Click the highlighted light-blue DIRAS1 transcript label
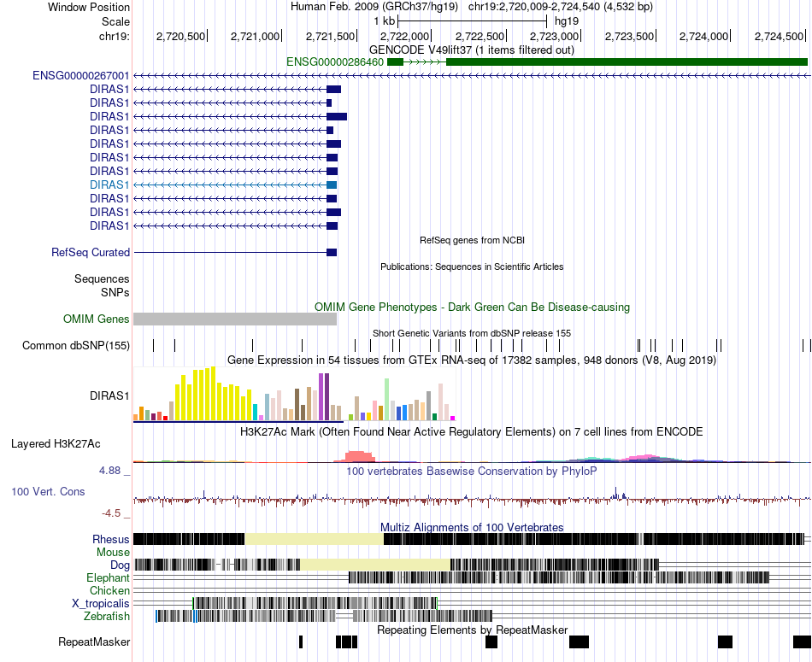 click(109, 185)
